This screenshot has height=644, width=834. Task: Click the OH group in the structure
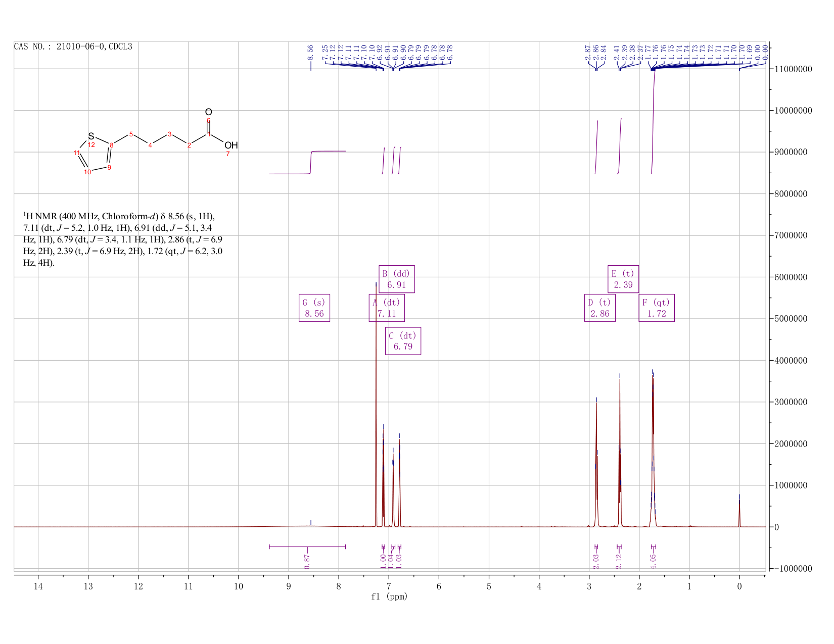[x=231, y=145]
